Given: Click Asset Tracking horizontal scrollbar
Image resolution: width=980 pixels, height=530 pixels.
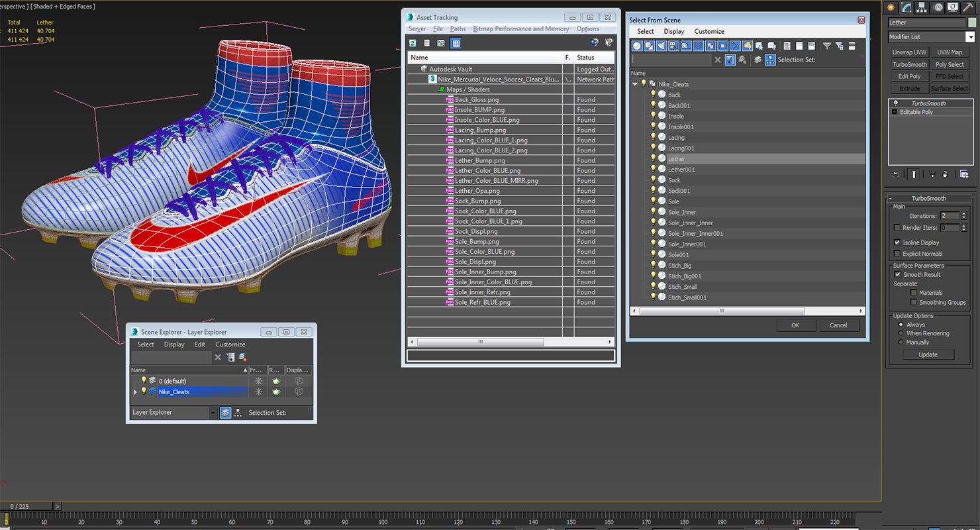Looking at the screenshot, I should click(481, 342).
